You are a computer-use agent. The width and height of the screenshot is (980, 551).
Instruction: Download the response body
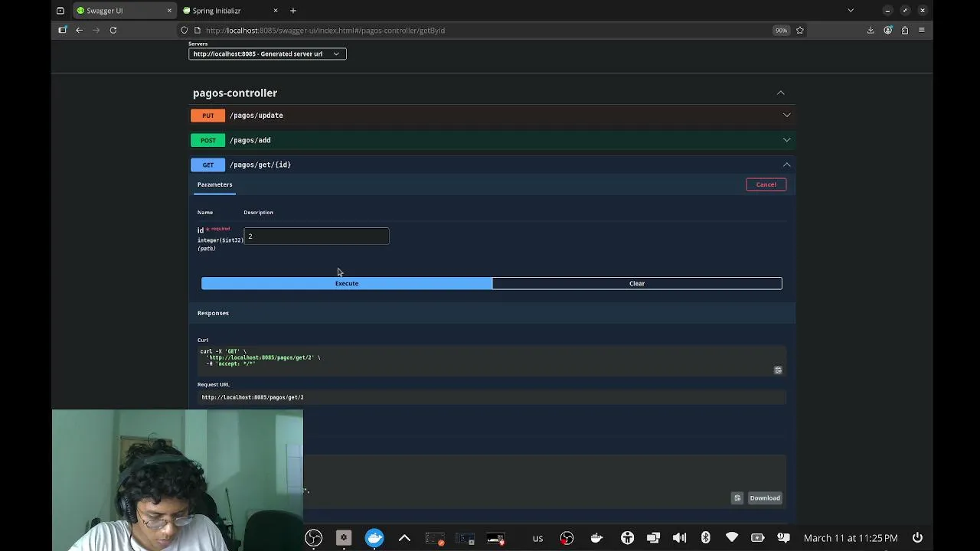point(765,498)
